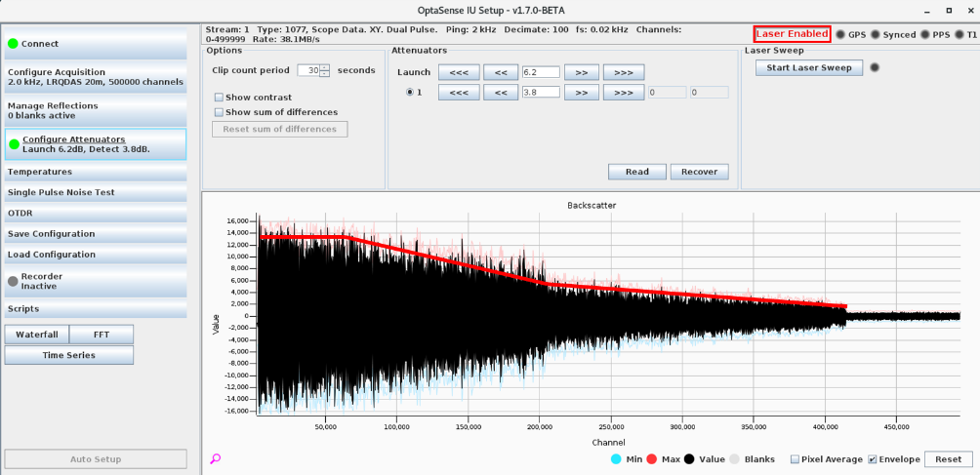The image size is (980, 475).
Task: Click the Synced status indicator light
Action: tap(875, 35)
